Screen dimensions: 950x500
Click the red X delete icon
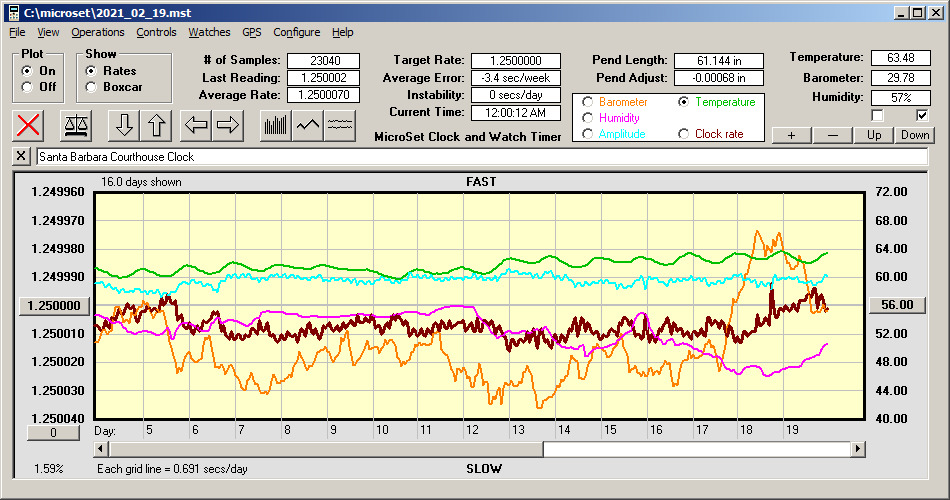[x=28, y=125]
